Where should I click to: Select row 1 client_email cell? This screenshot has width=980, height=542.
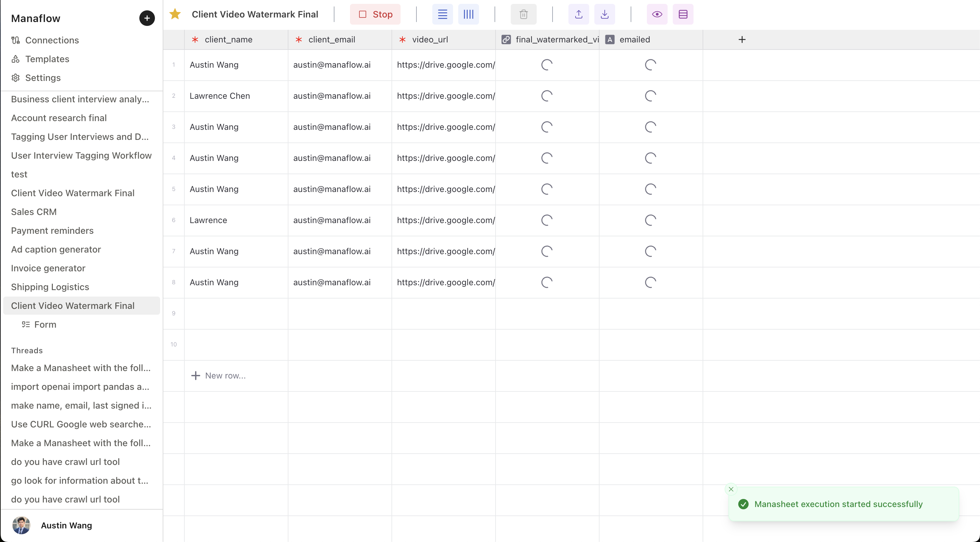tap(340, 65)
